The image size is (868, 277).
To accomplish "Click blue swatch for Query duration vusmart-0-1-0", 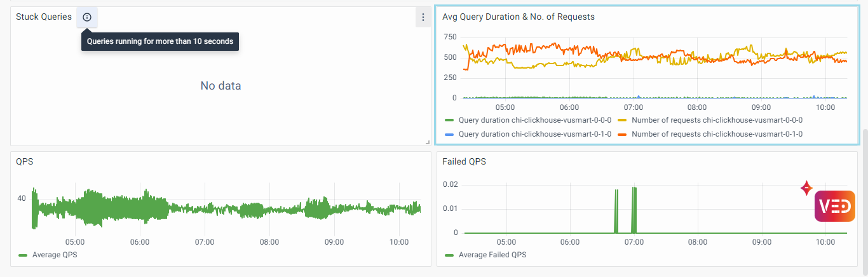I will click(449, 134).
